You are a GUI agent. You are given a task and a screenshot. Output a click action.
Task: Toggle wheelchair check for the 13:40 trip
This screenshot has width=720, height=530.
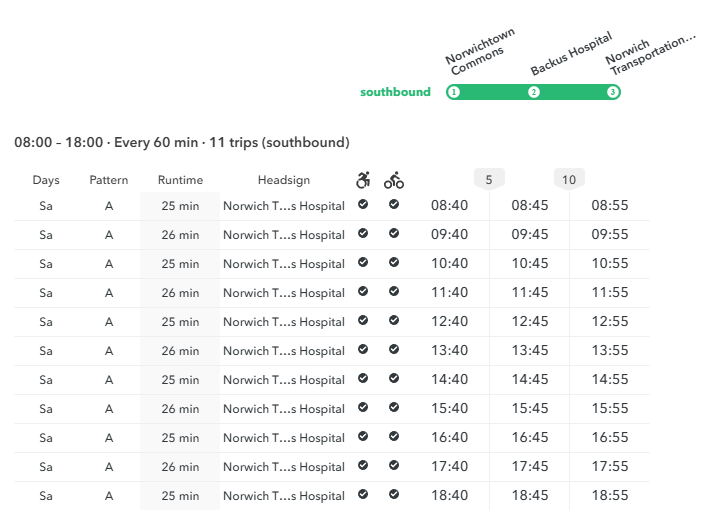(363, 349)
